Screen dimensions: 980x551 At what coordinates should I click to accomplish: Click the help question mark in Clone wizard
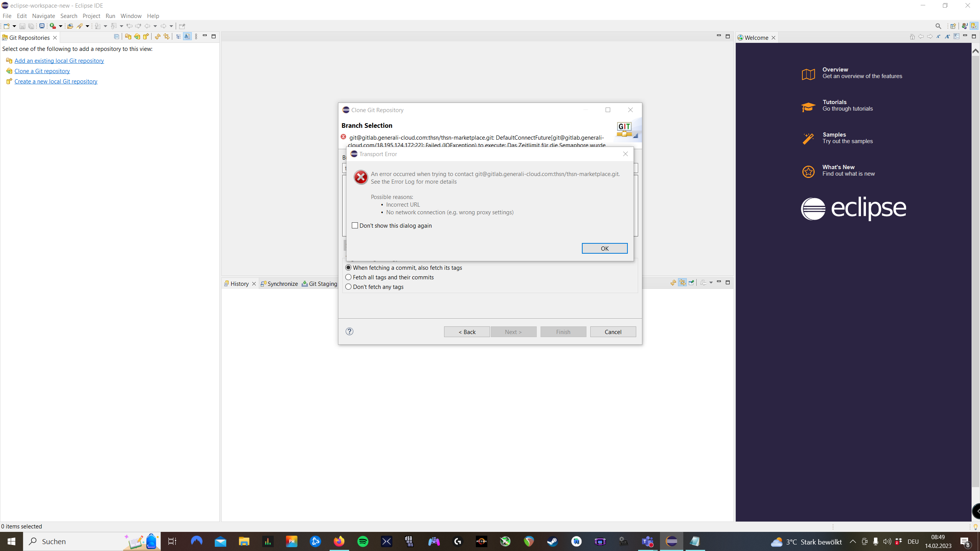(349, 331)
